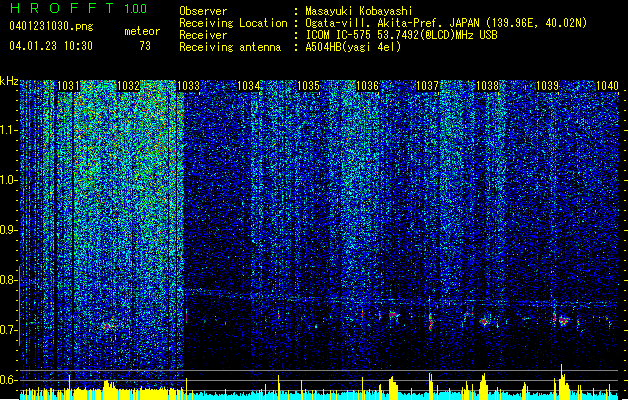
Task: Click time marker 1031
Action: tap(69, 86)
